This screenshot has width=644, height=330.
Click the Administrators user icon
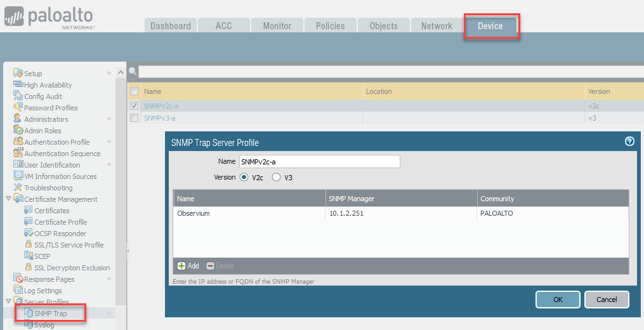coord(18,119)
